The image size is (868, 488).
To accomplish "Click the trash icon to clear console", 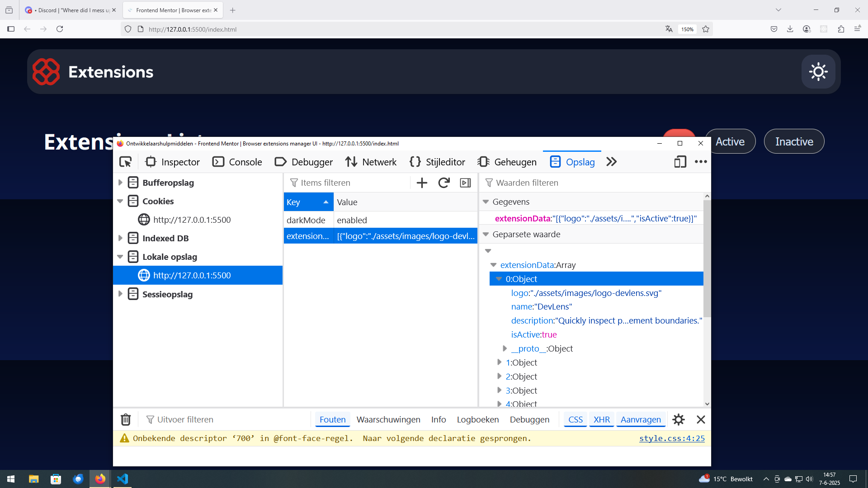I will (126, 419).
